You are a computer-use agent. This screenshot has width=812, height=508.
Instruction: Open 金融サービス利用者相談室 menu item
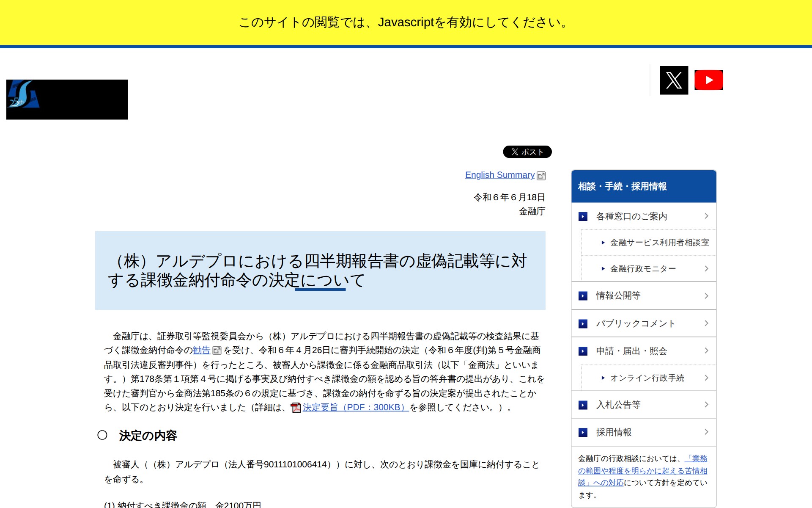click(x=659, y=243)
